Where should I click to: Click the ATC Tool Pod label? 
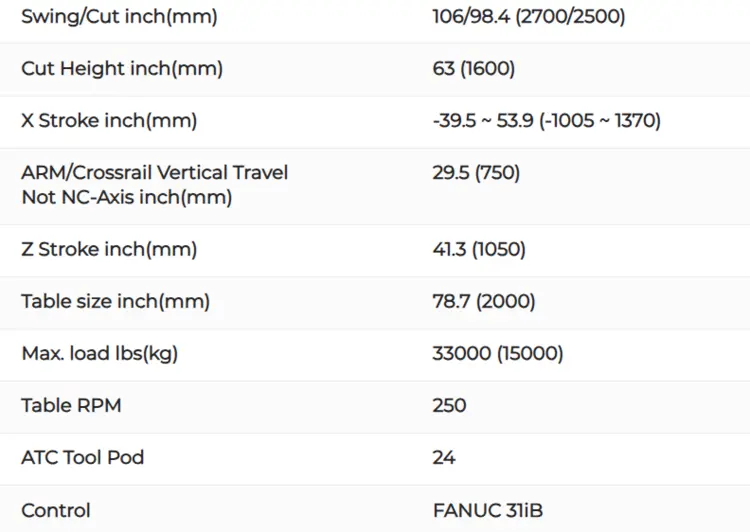click(x=83, y=458)
